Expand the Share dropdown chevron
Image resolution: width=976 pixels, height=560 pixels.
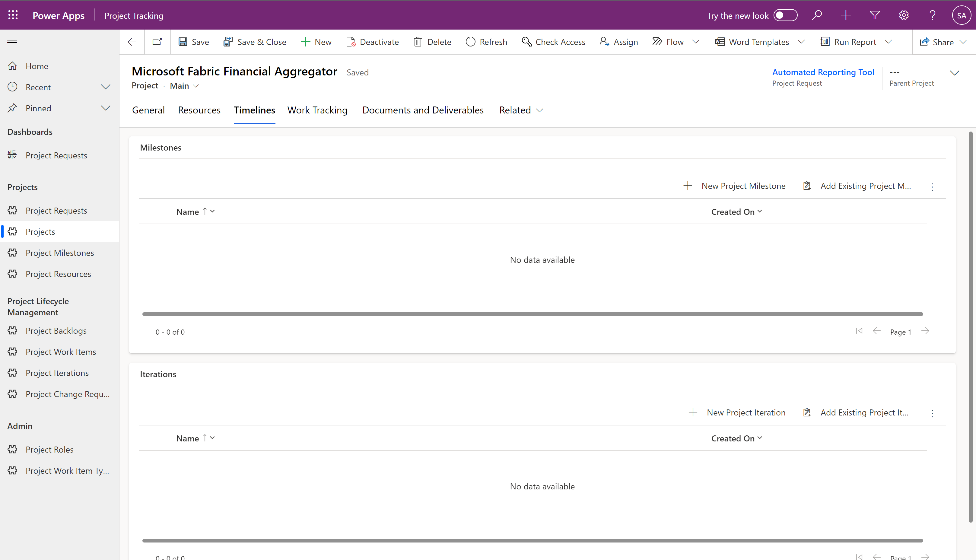pyautogui.click(x=963, y=42)
